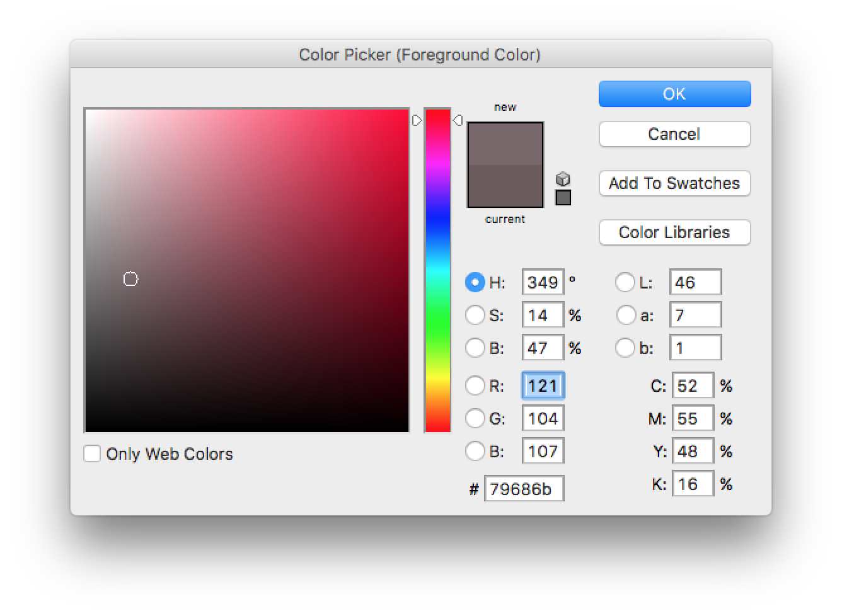
Task: Click the vertical hue spectrum slider
Action: (x=438, y=271)
